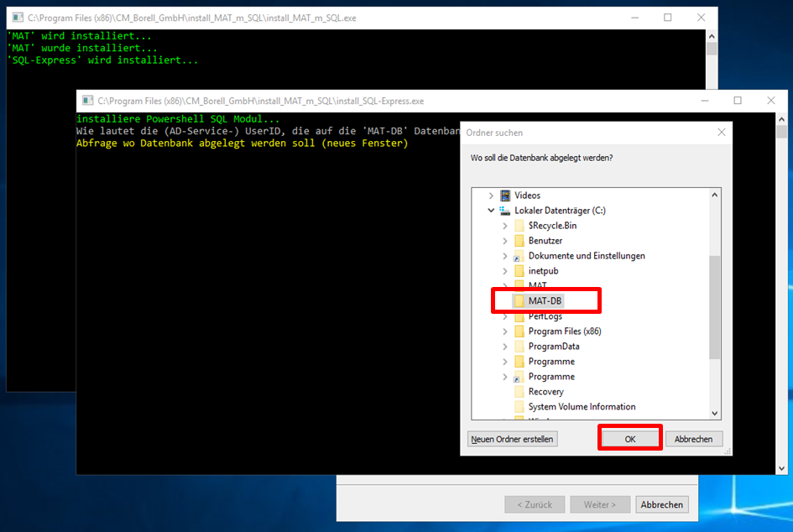Click the Zurück button in wizard
This screenshot has width=793, height=532.
click(x=534, y=504)
